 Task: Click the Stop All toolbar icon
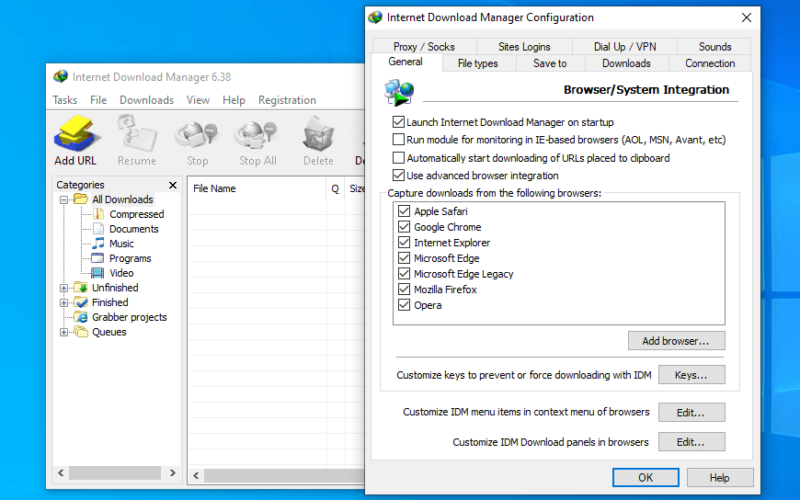point(257,136)
